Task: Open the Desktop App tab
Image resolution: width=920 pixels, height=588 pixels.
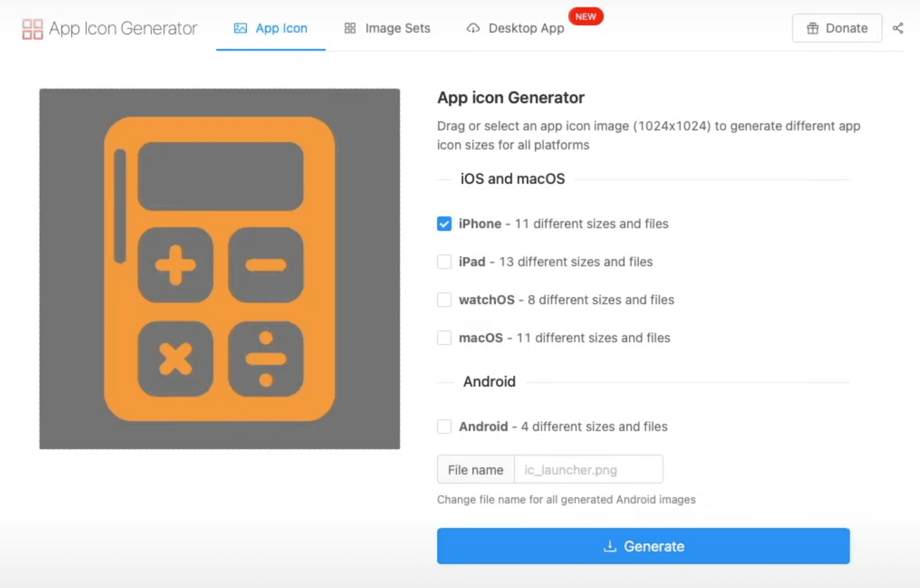Action: 526,28
